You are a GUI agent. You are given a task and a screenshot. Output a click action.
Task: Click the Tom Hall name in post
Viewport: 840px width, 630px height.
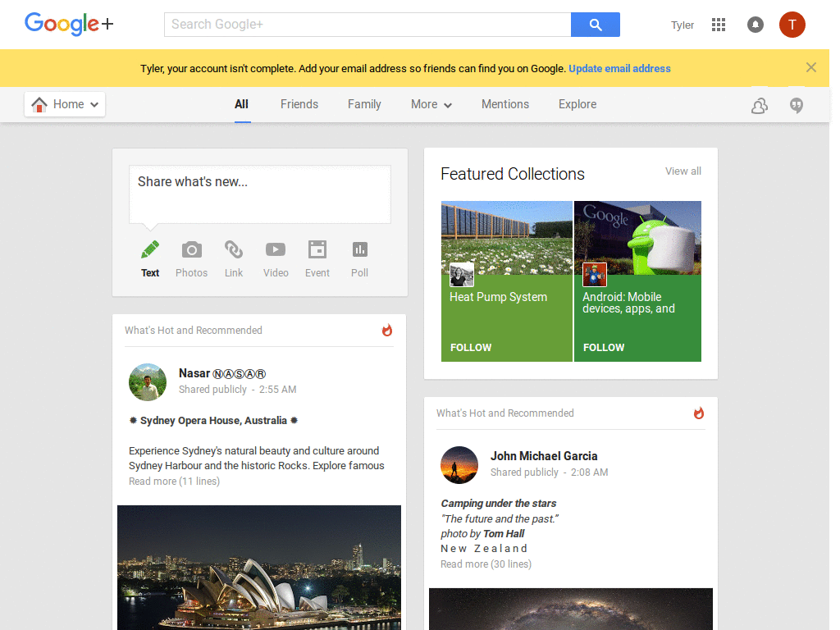[504, 533]
